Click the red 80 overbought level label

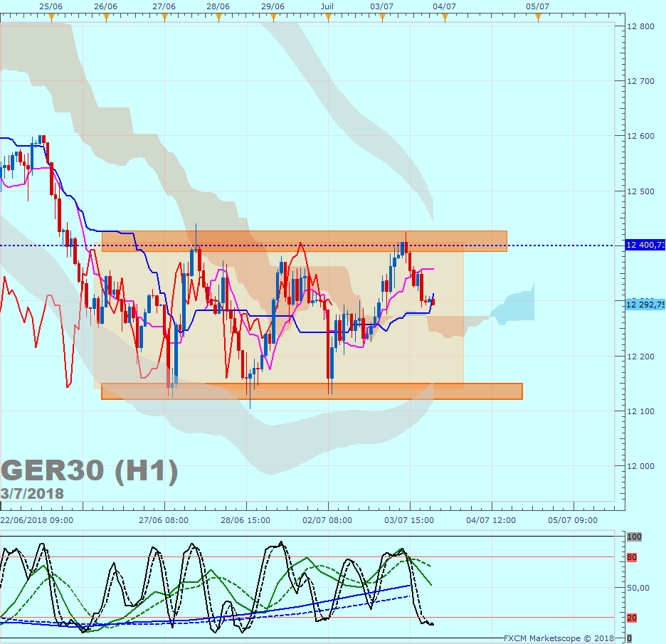pyautogui.click(x=632, y=557)
